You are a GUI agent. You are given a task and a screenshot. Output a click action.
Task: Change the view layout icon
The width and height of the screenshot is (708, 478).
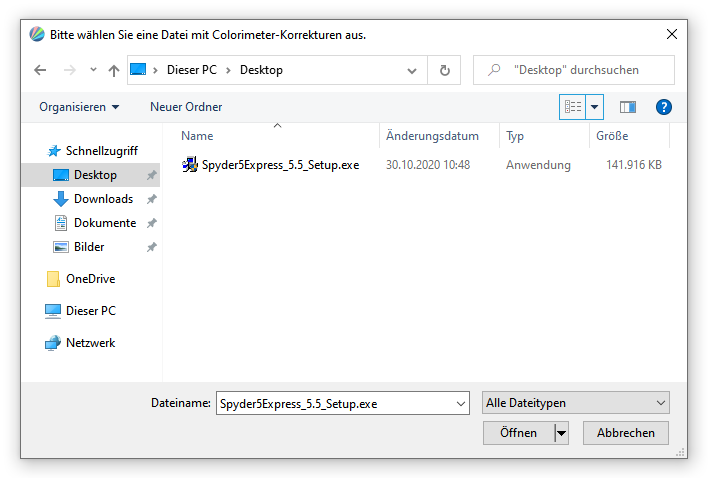pyautogui.click(x=573, y=107)
